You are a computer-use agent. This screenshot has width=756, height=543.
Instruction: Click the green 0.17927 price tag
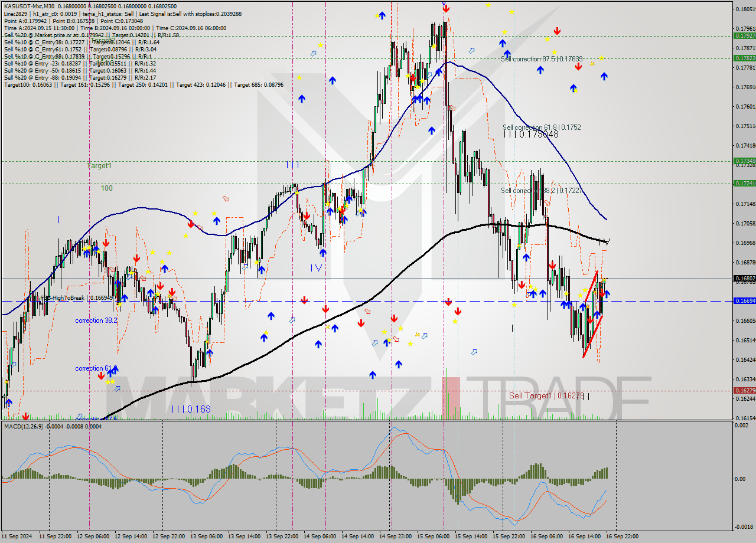click(744, 35)
